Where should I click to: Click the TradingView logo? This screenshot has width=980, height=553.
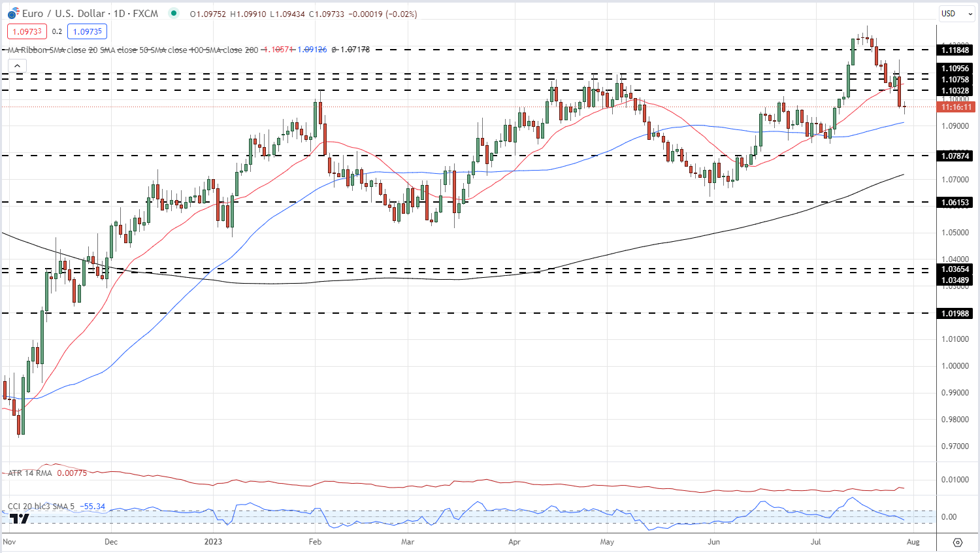[x=20, y=518]
